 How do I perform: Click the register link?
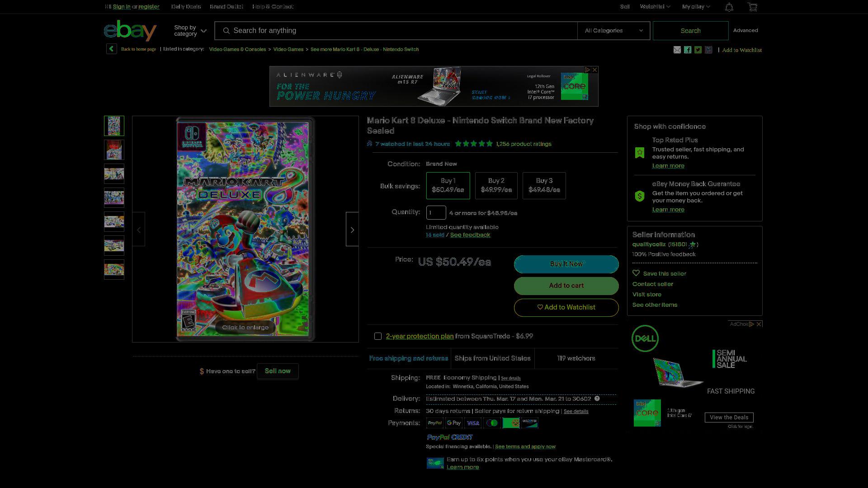pos(149,7)
